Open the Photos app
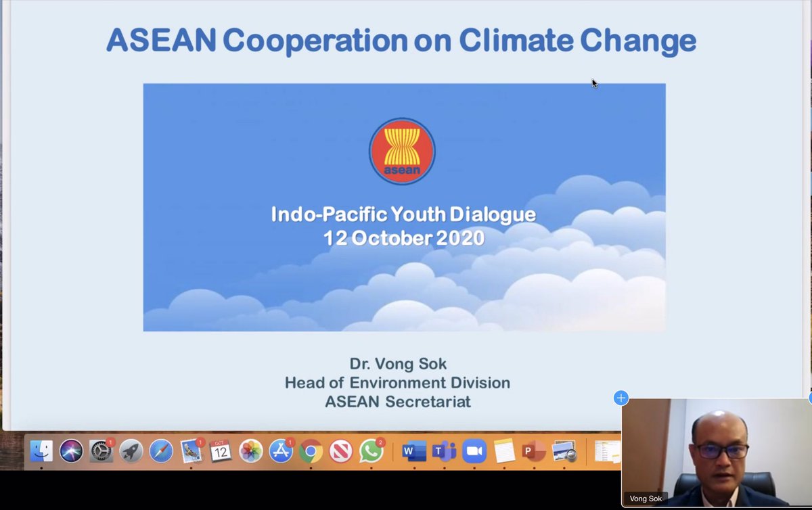The image size is (812, 510). 251,450
